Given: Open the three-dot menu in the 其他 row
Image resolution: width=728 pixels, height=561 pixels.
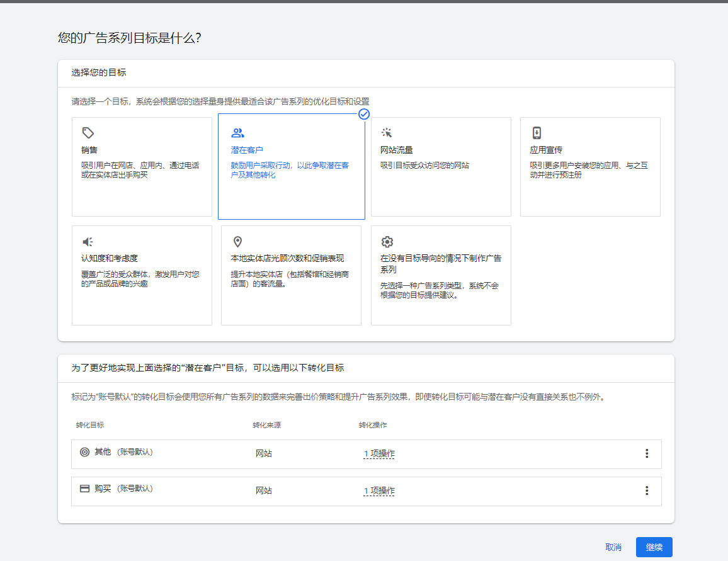Looking at the screenshot, I should point(647,454).
